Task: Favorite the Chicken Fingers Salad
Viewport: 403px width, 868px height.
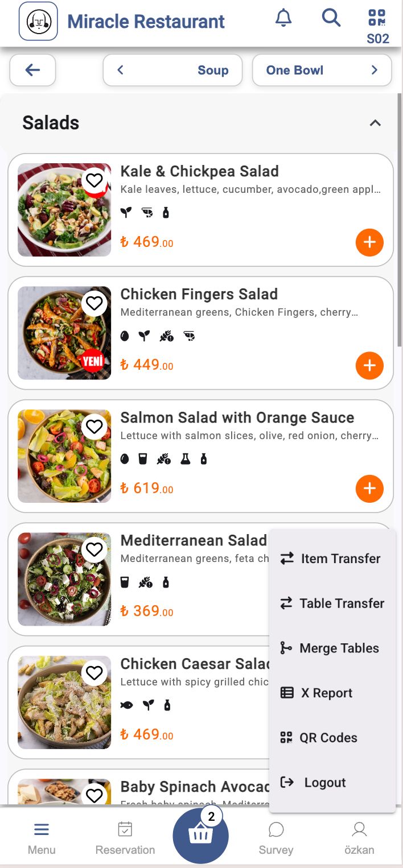Action: (94, 304)
